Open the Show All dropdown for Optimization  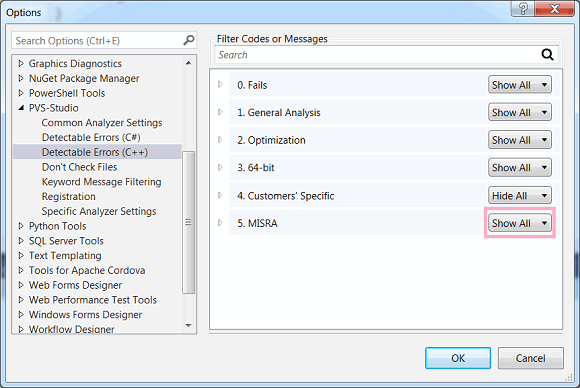pyautogui.click(x=520, y=140)
